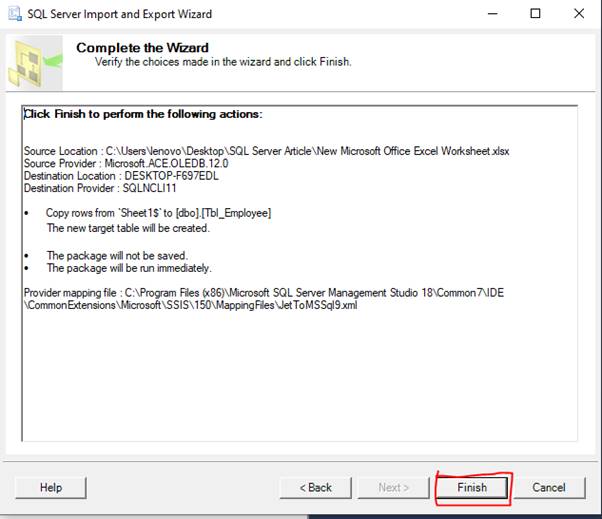Click 'Copy rows from Sheet1$ to [dbo].[Tbl_Employee]'
This screenshot has width=602, height=519.
158,213
